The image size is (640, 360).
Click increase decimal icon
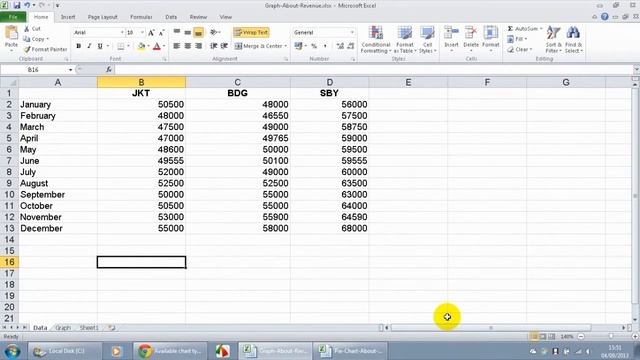tap(340, 46)
